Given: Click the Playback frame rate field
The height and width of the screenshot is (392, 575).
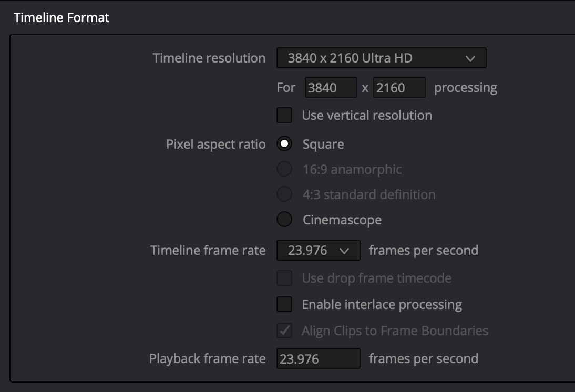Looking at the screenshot, I should 318,359.
